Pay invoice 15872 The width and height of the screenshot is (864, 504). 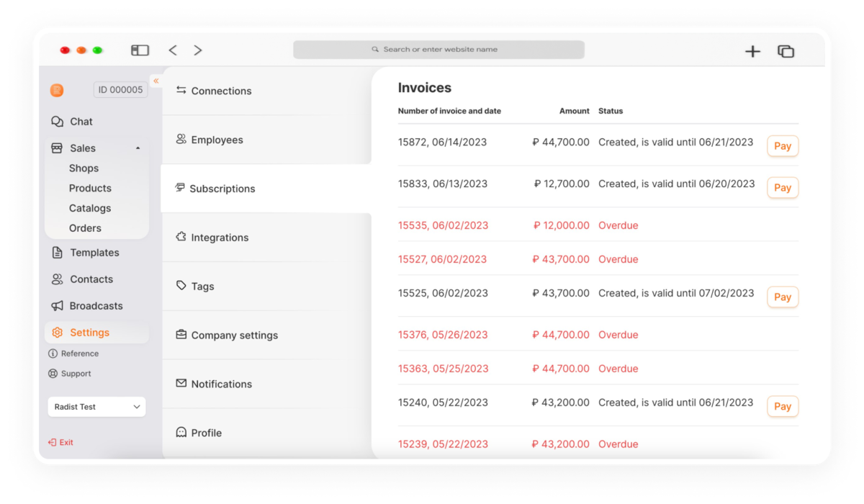coord(783,146)
